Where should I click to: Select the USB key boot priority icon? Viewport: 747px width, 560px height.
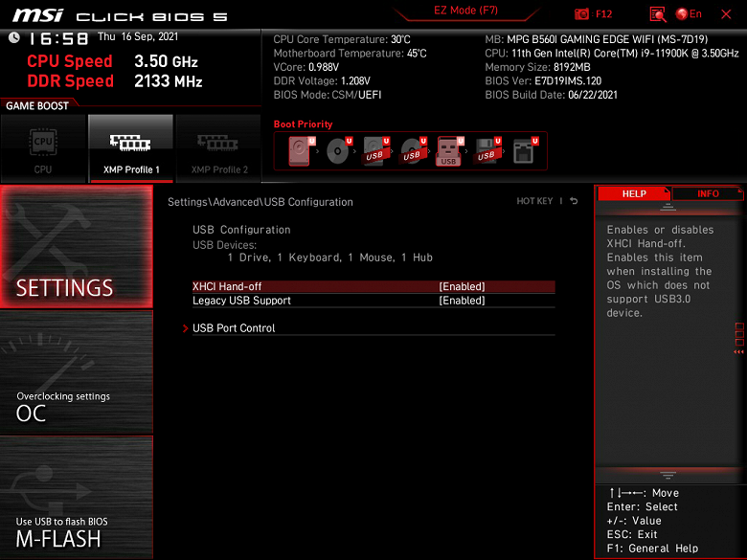point(450,151)
